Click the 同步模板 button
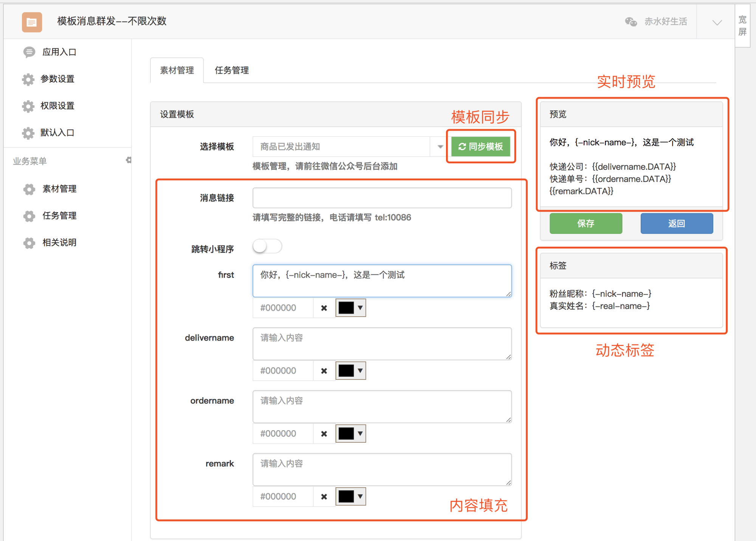This screenshot has height=541, width=756. (480, 146)
